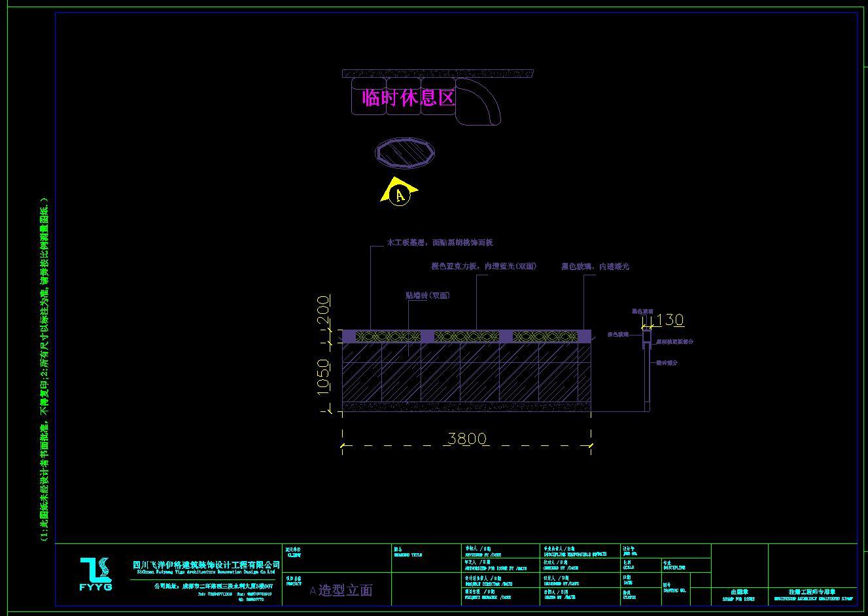Select the 1050 height dimension
This screenshot has width=868, height=616.
[x=323, y=376]
